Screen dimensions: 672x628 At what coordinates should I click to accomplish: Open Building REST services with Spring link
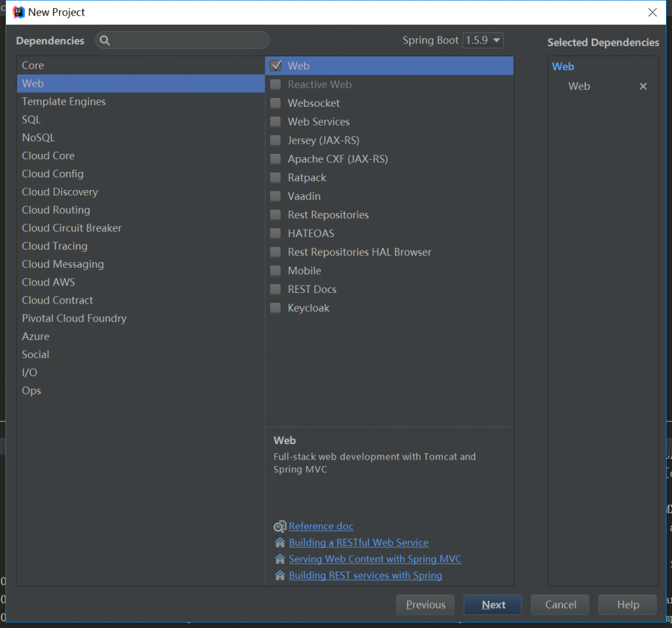[366, 576]
